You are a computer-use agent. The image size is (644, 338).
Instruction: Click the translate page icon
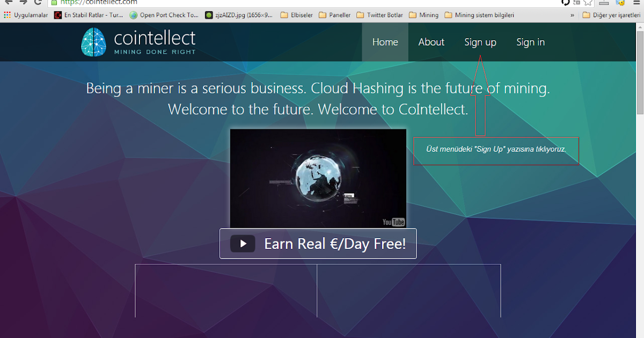point(576,2)
